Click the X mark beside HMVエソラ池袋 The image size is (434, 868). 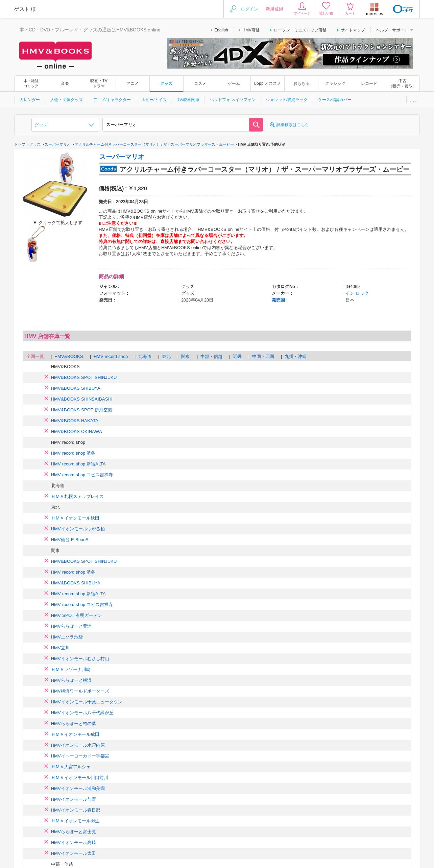tap(46, 636)
